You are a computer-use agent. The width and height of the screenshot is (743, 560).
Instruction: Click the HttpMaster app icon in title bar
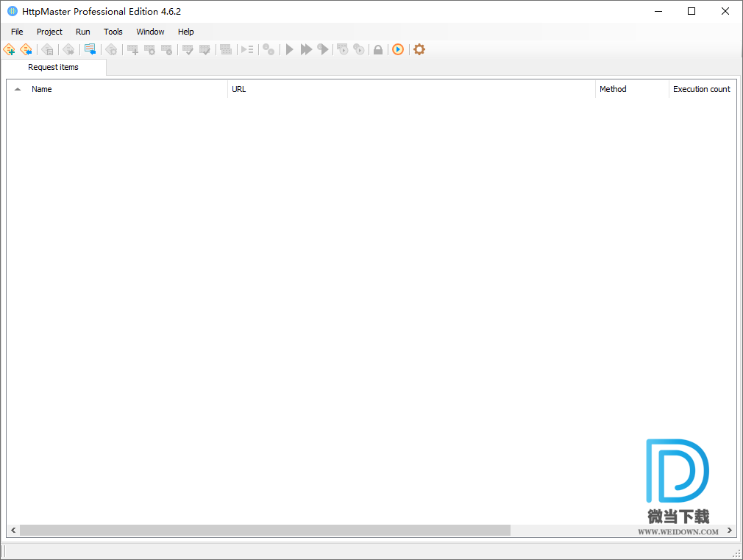pos(13,11)
